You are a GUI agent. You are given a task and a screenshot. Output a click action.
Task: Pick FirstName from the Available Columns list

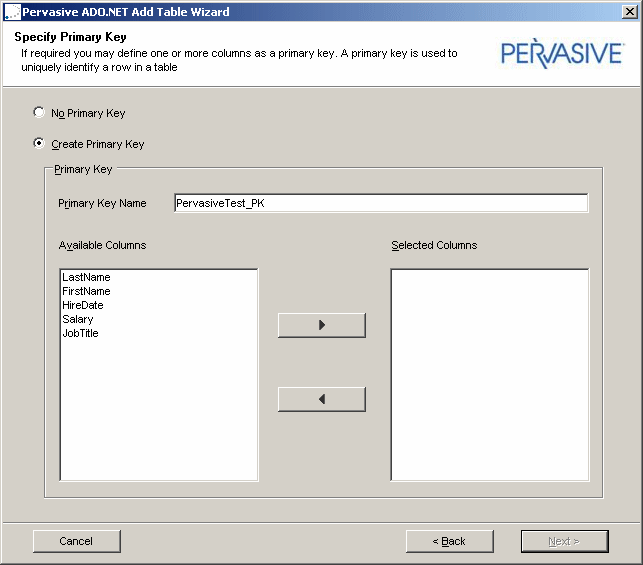point(86,291)
